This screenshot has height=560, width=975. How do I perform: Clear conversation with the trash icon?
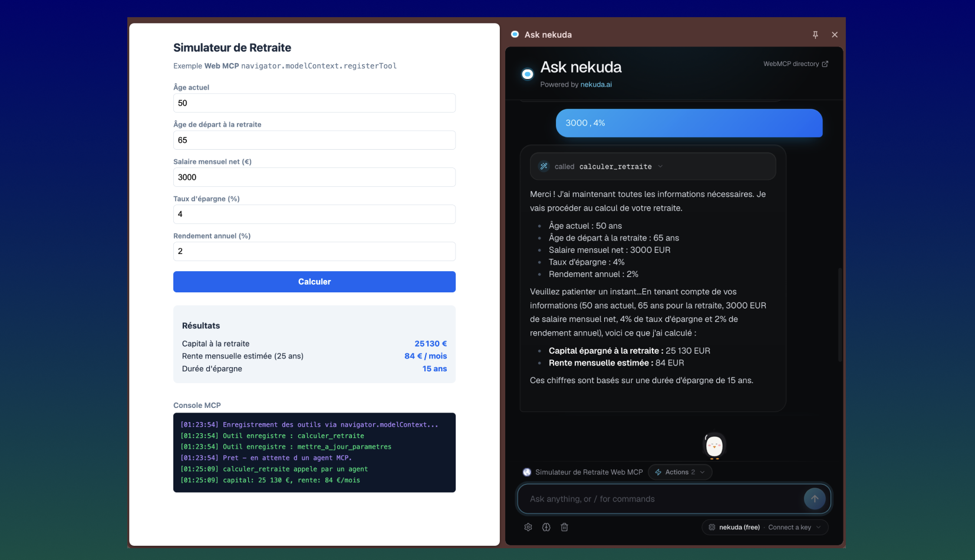tap(564, 527)
